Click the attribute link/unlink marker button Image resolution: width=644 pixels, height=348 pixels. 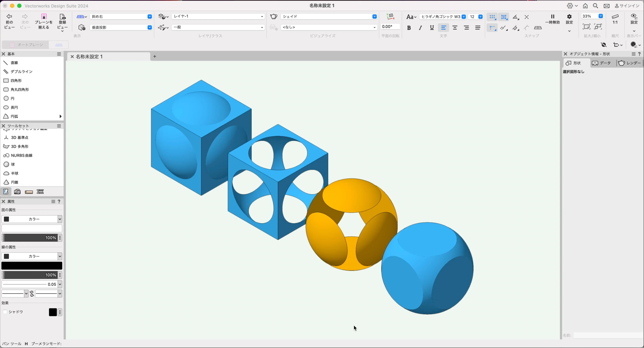pyautogui.click(x=32, y=294)
